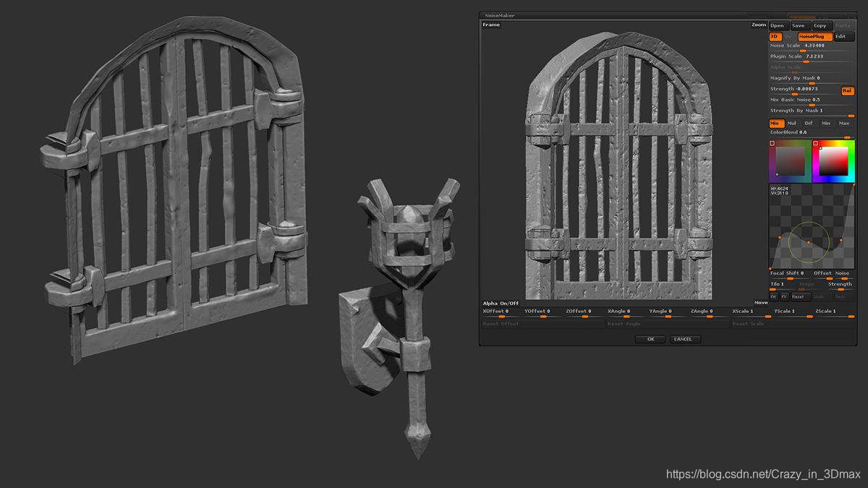Adjust the XOffset slider
This screenshot has height=488, width=868.
coord(502,313)
